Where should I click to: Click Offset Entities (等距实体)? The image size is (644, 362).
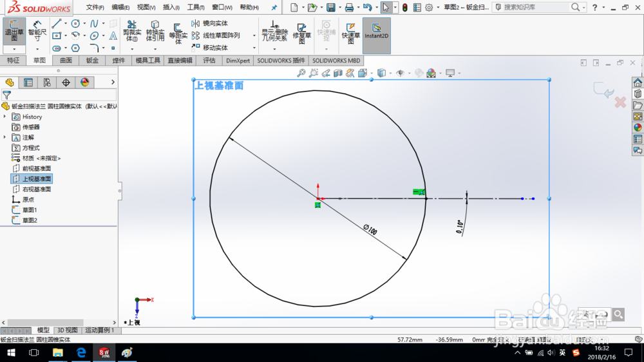coord(178,33)
